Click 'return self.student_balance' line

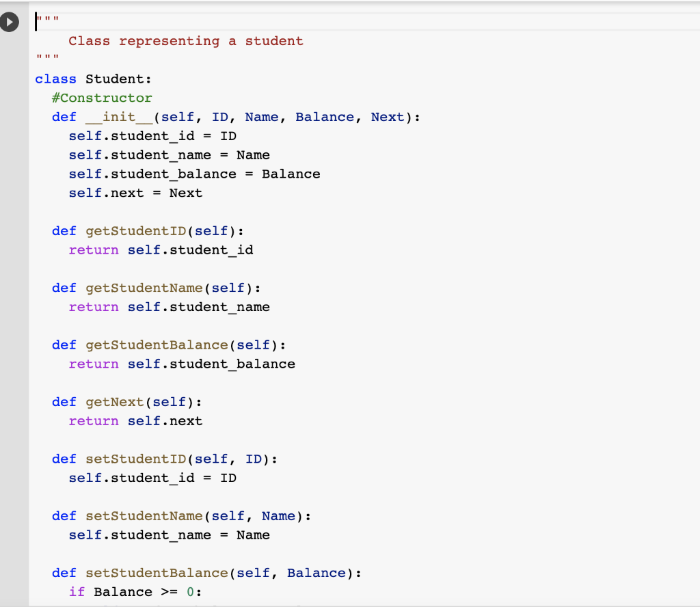pos(182,364)
